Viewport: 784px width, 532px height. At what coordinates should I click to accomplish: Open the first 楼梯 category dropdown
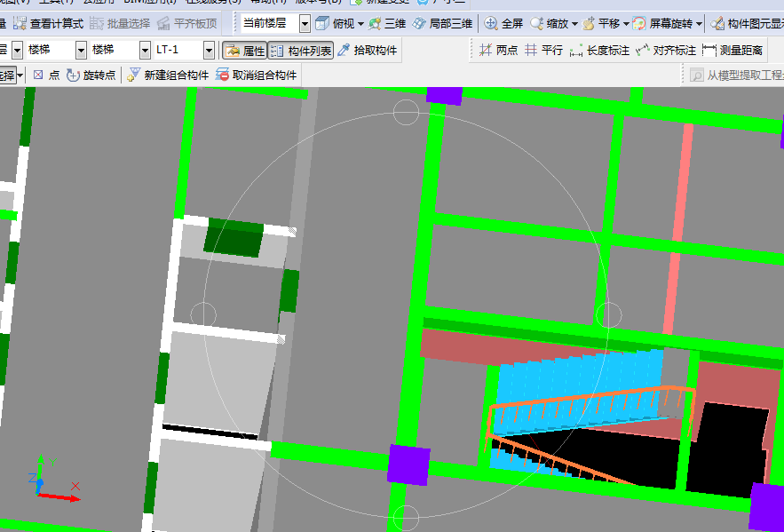(81, 50)
